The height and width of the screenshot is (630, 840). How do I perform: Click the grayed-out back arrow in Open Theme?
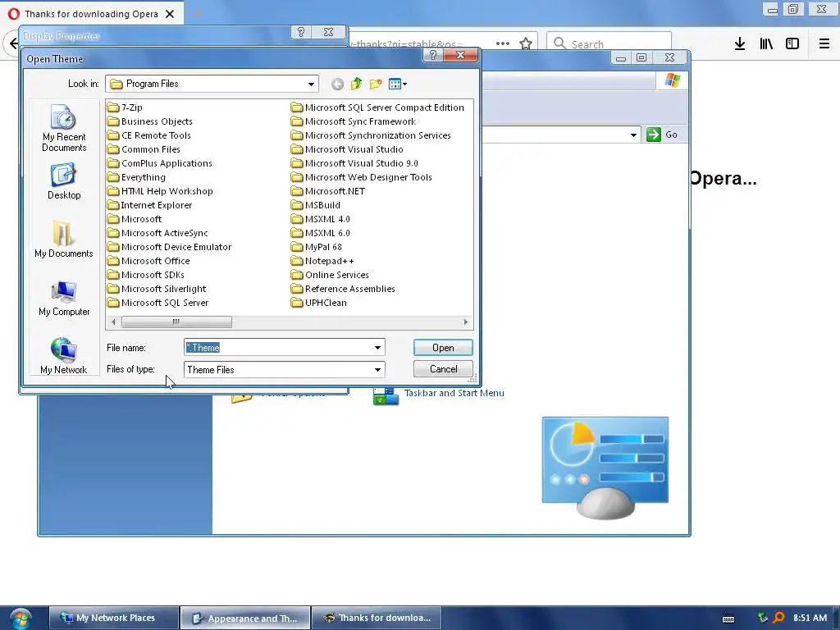coord(337,84)
